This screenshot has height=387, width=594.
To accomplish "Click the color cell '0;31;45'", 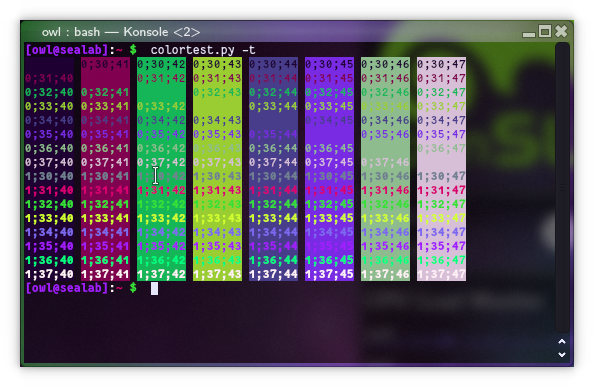I will coord(330,78).
